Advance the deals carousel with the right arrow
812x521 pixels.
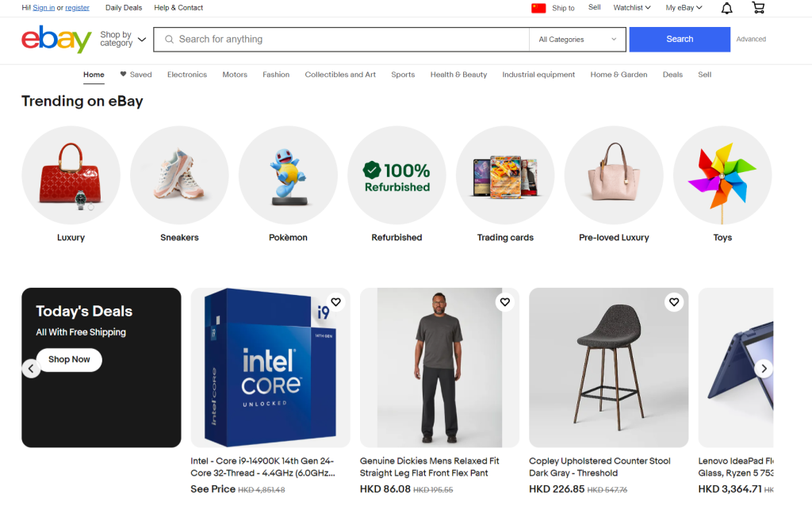click(x=764, y=368)
